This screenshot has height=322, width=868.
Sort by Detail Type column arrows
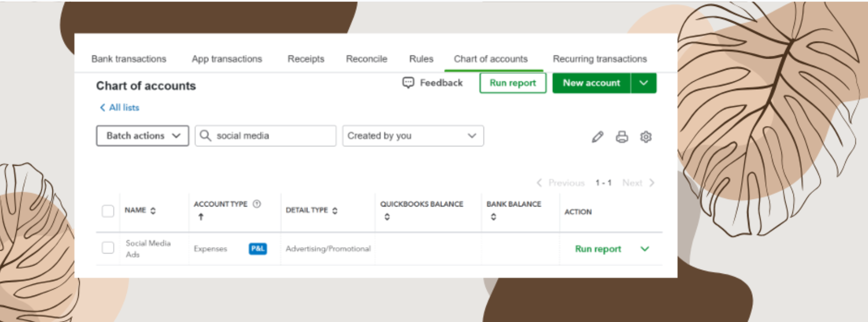pos(335,211)
